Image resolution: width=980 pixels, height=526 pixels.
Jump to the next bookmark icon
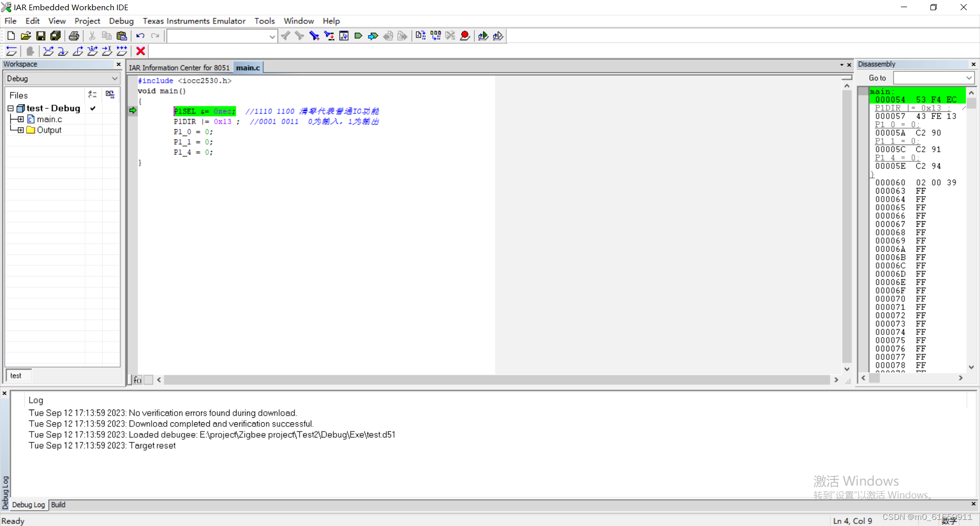pyautogui.click(x=373, y=36)
